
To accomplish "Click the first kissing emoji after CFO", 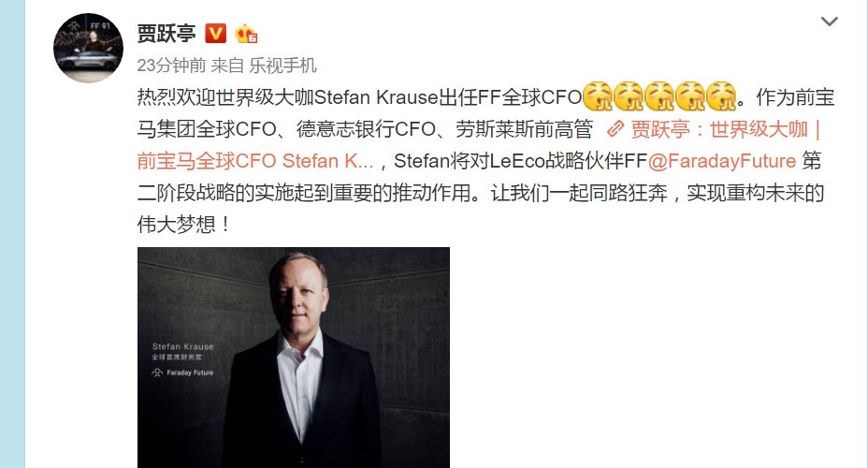I will (x=598, y=96).
